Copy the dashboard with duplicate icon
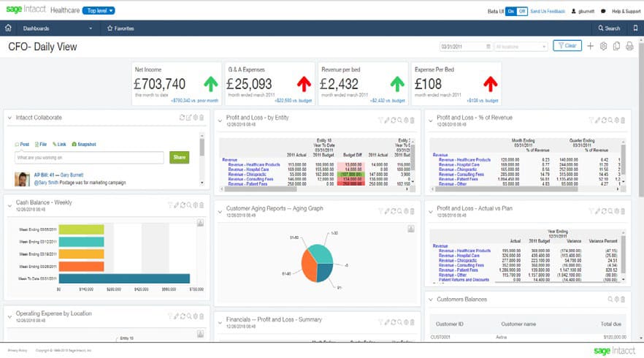The image size is (644, 358). pyautogui.click(x=616, y=46)
